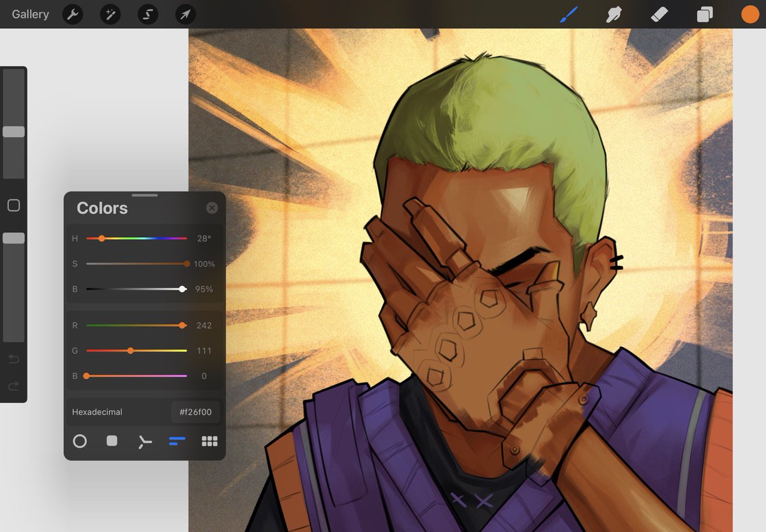The width and height of the screenshot is (766, 532).
Task: Adjust the Green (G) slider
Action: 137,350
